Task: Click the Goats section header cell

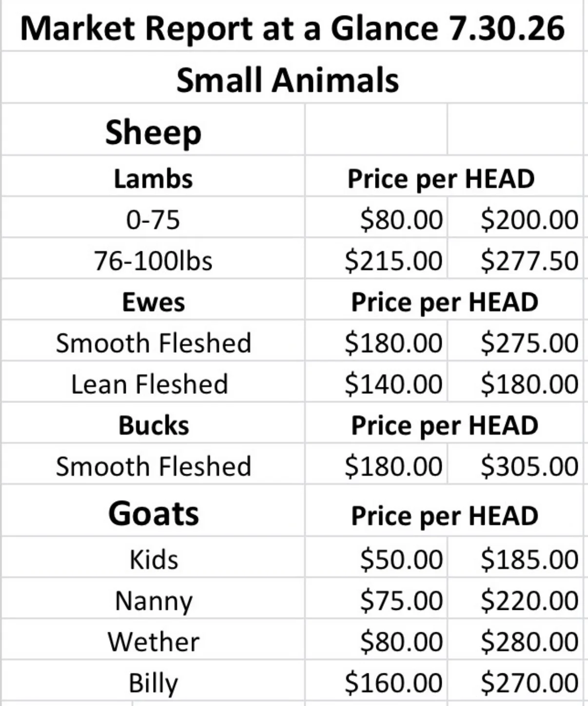Action: pos(153,510)
